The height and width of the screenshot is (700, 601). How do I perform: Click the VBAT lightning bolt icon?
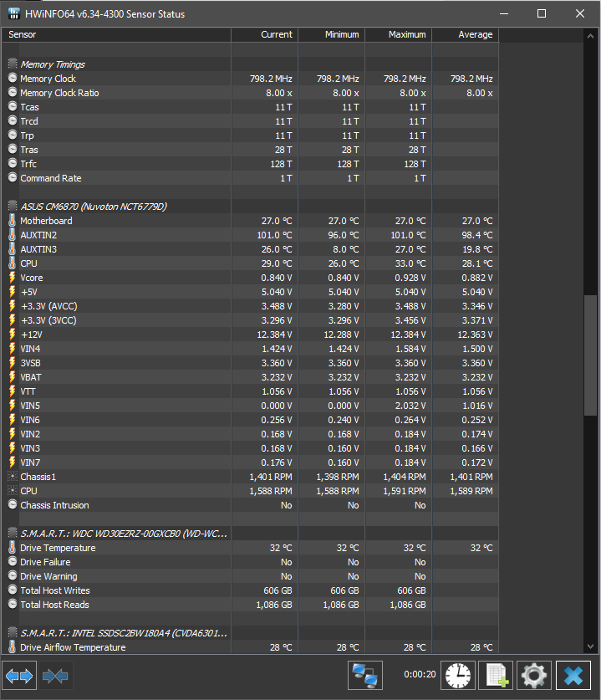click(13, 377)
